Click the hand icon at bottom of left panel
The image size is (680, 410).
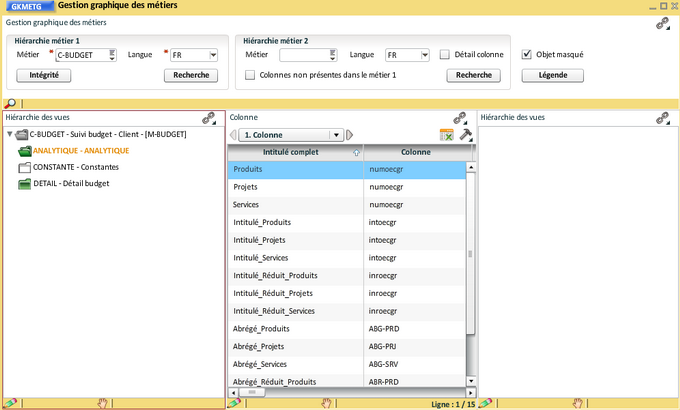pyautogui.click(x=102, y=403)
